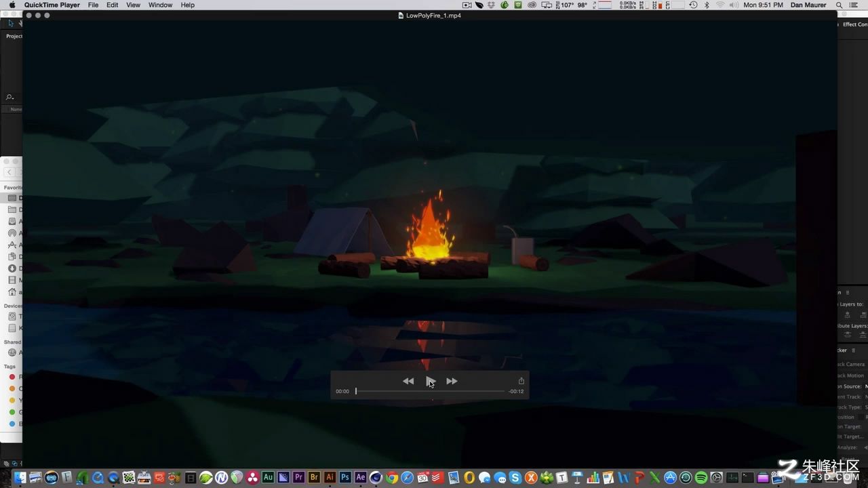Screen dimensions: 868x488
Task: Open Keynote from the dock
Action: tap(577, 477)
